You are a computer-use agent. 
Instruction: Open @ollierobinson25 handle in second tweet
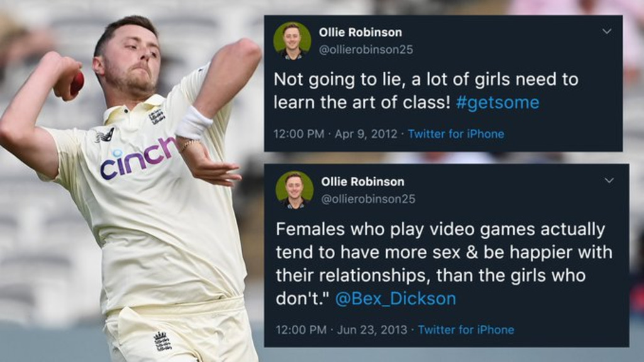coord(369,199)
